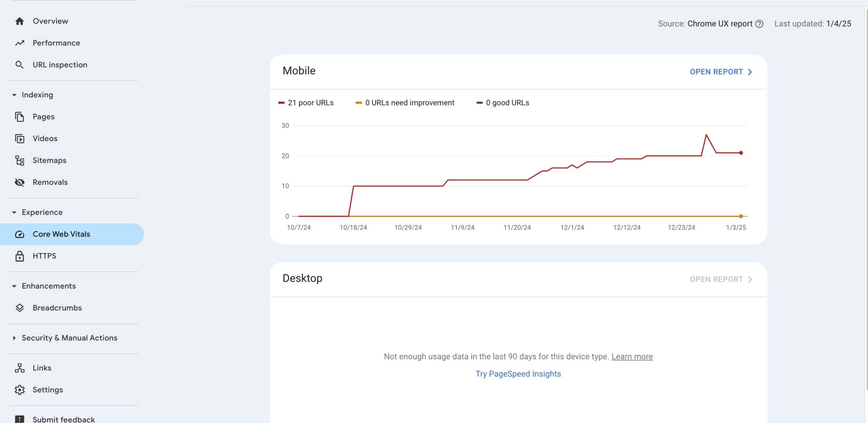The width and height of the screenshot is (868, 423).
Task: Click the Overview home icon
Action: [x=20, y=21]
